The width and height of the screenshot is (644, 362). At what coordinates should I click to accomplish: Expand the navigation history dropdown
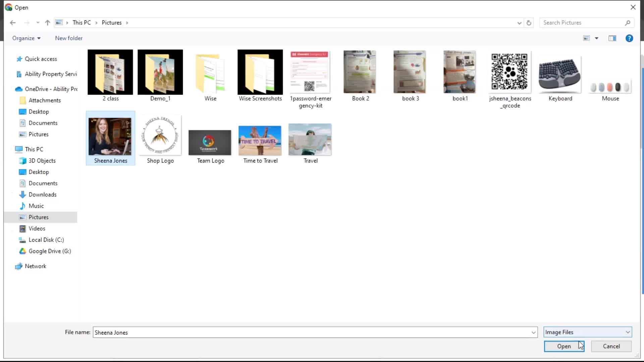(x=38, y=22)
